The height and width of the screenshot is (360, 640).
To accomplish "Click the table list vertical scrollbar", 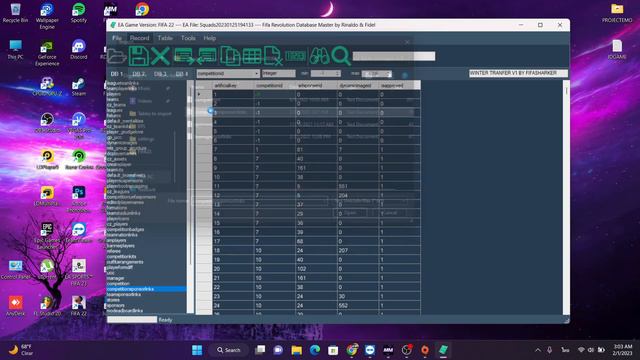I will (x=190, y=197).
